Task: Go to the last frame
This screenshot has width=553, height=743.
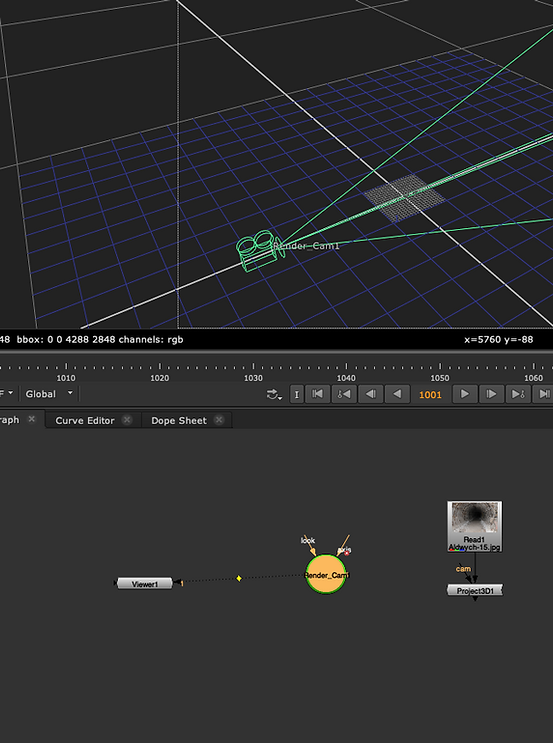Action: click(x=544, y=394)
